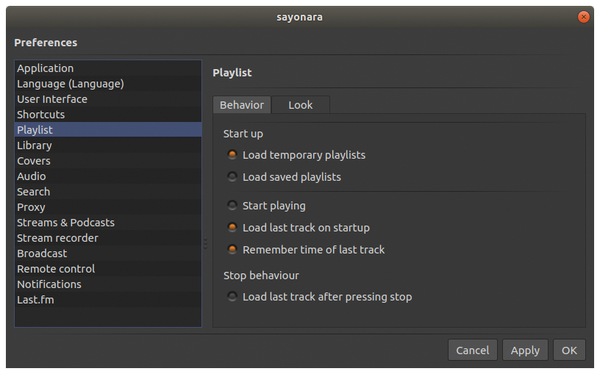Close the sayonara preferences window
Viewport: 600px width, 374px height.
[583, 17]
